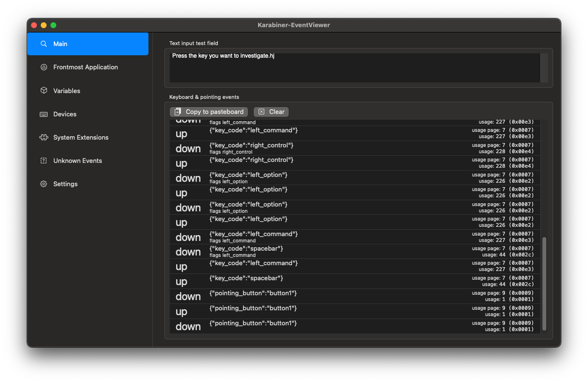Click into the text input test field
The width and height of the screenshot is (588, 383).
coord(355,68)
